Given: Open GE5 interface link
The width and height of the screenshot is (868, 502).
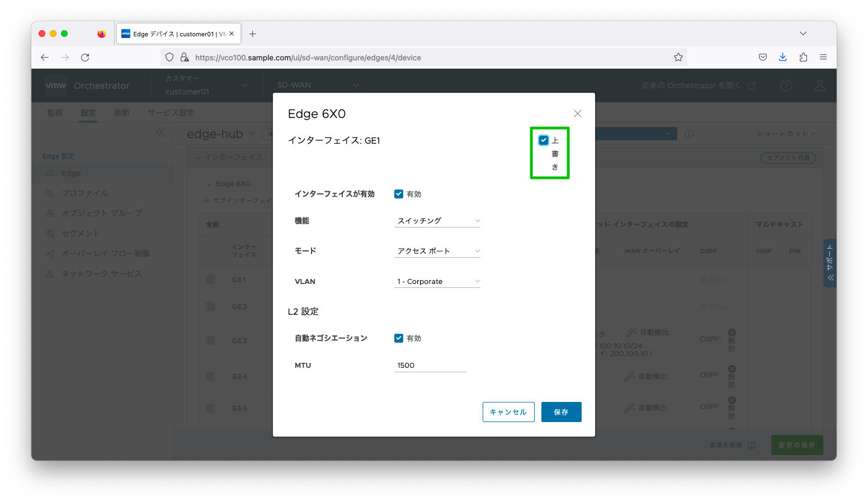Looking at the screenshot, I should point(239,409).
